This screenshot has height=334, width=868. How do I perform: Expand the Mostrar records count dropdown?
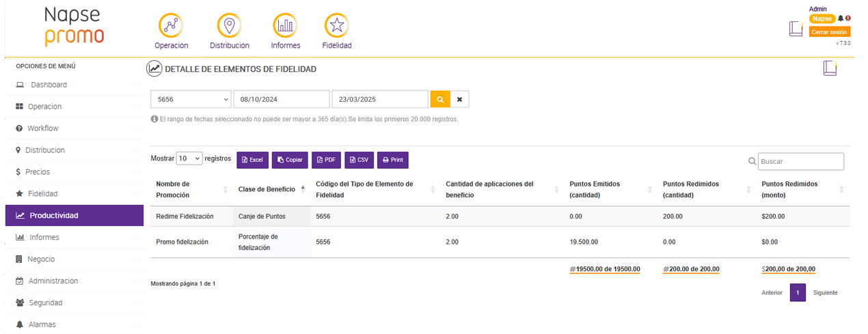pyautogui.click(x=189, y=158)
